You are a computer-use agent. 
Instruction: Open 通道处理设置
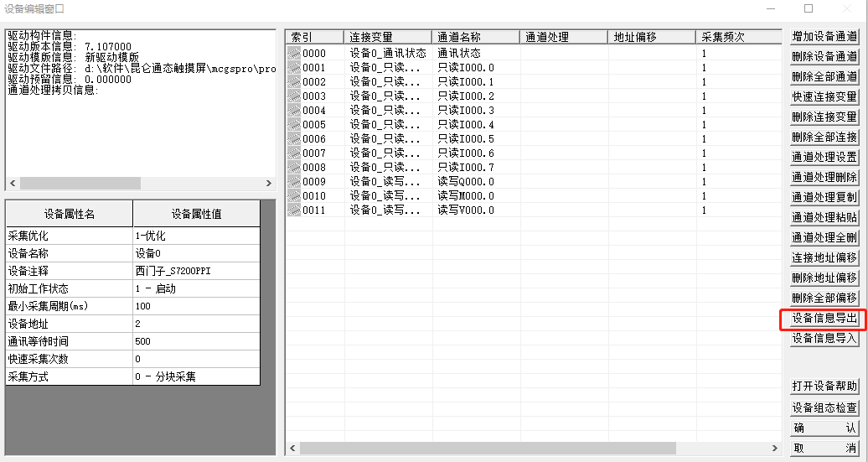coord(824,158)
